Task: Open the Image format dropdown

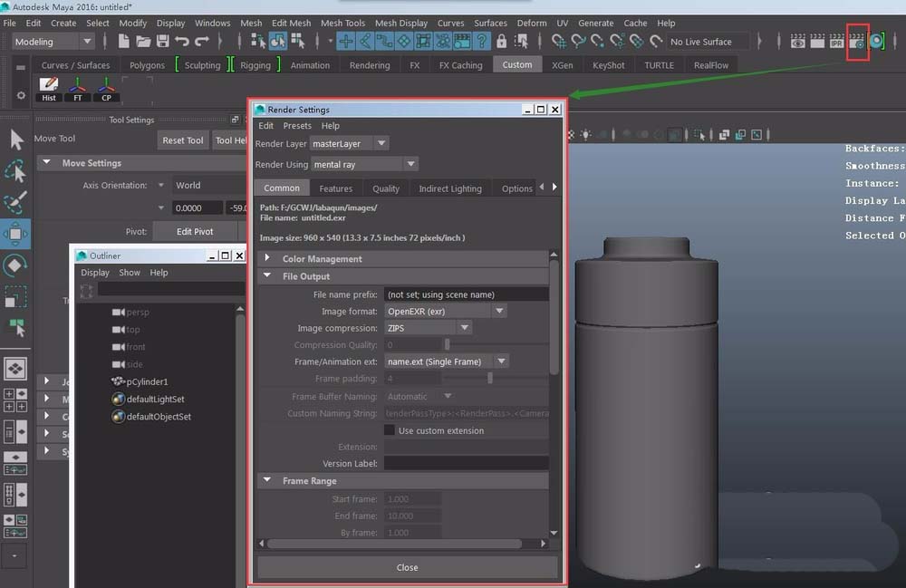Action: pyautogui.click(x=445, y=311)
